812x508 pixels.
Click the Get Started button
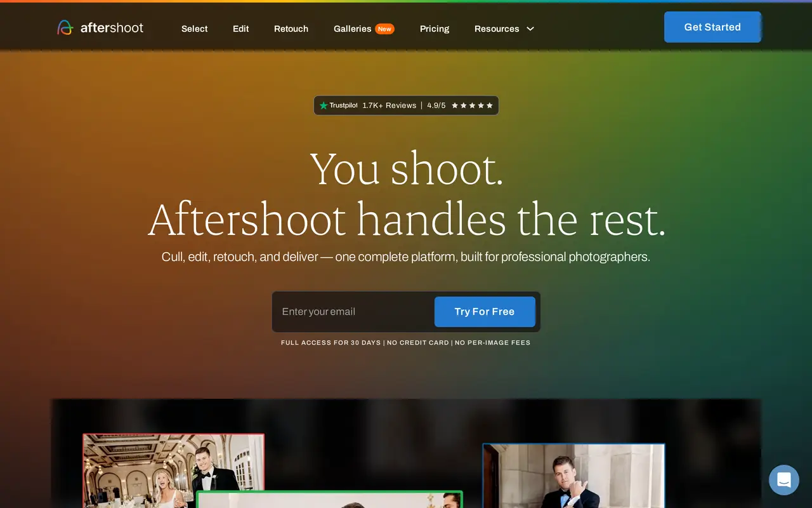point(712,27)
